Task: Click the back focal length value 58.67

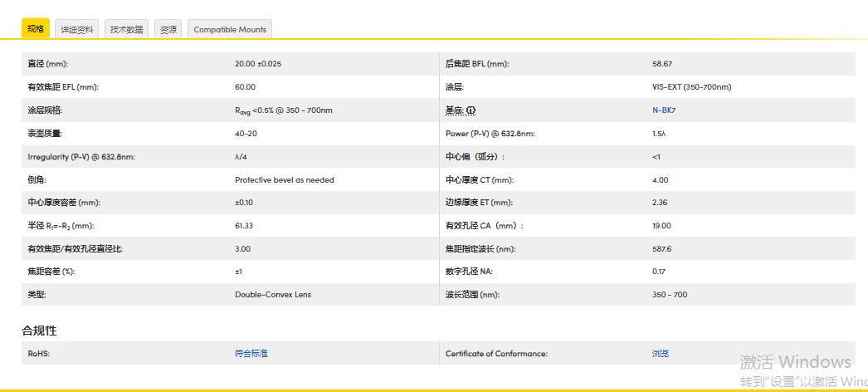Action: [662, 64]
